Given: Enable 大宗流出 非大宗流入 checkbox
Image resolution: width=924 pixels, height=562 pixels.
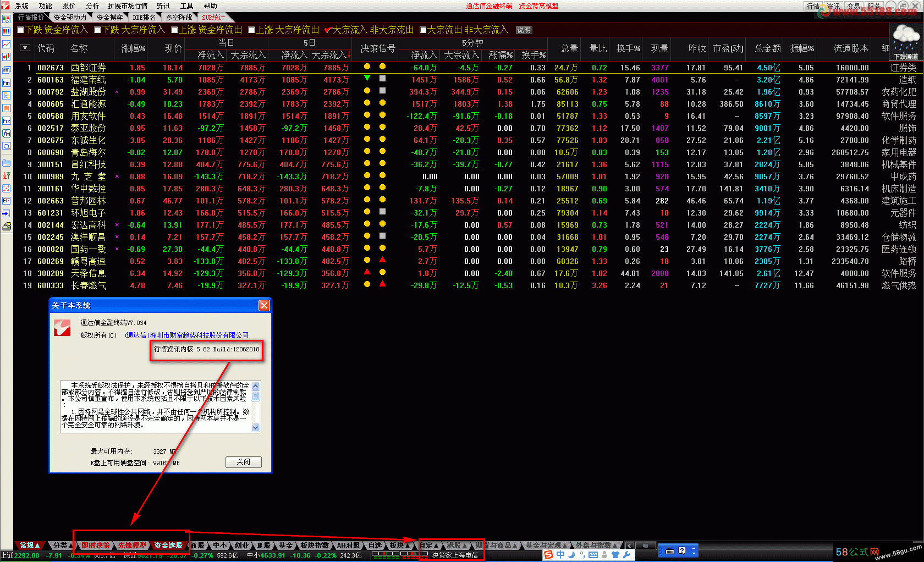Looking at the screenshot, I should 423,30.
